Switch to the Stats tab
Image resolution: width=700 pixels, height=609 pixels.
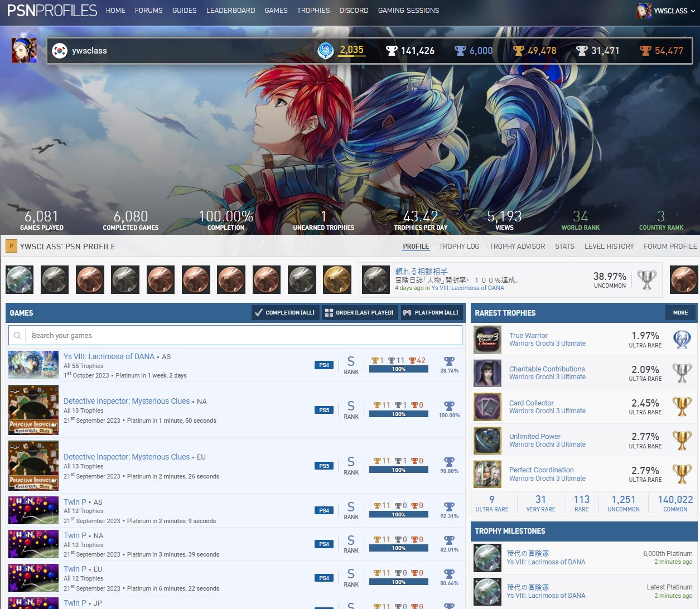click(564, 246)
